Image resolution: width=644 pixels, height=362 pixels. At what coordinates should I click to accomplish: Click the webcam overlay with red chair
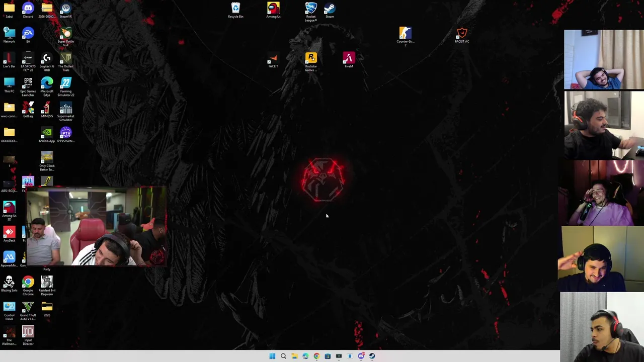click(96, 226)
